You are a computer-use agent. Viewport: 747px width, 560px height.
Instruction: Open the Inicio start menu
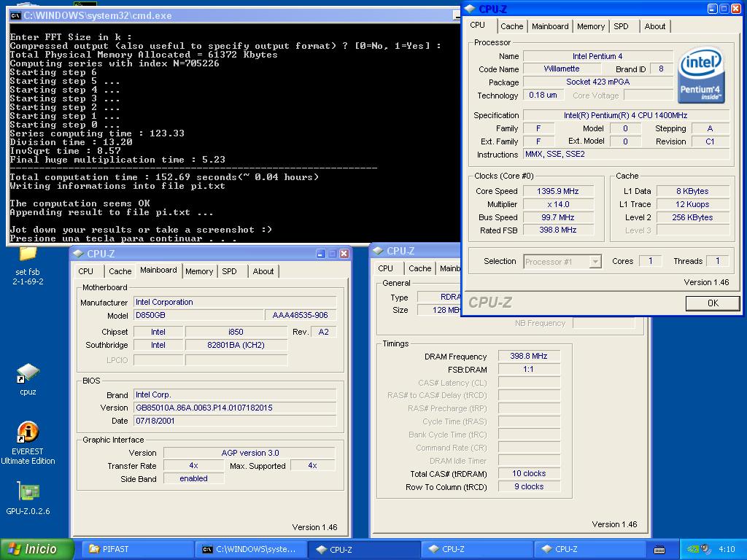pyautogui.click(x=37, y=549)
